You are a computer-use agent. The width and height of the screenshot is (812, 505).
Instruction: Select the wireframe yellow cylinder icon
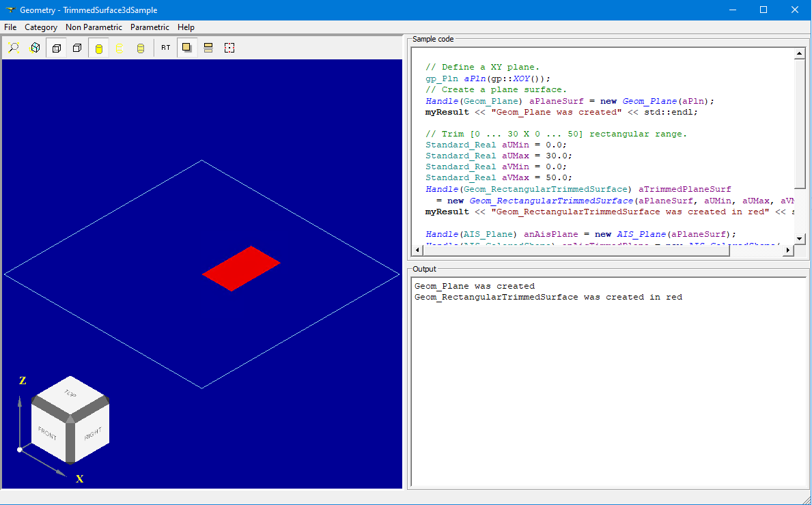[x=120, y=48]
